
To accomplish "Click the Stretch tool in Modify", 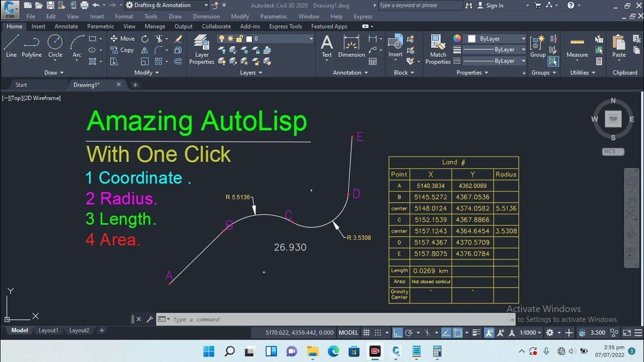I will [114, 61].
